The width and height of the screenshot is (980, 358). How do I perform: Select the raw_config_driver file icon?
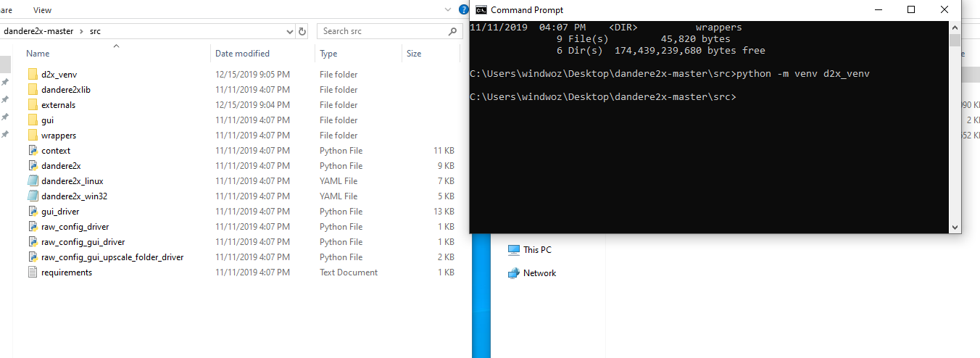pos(33,227)
